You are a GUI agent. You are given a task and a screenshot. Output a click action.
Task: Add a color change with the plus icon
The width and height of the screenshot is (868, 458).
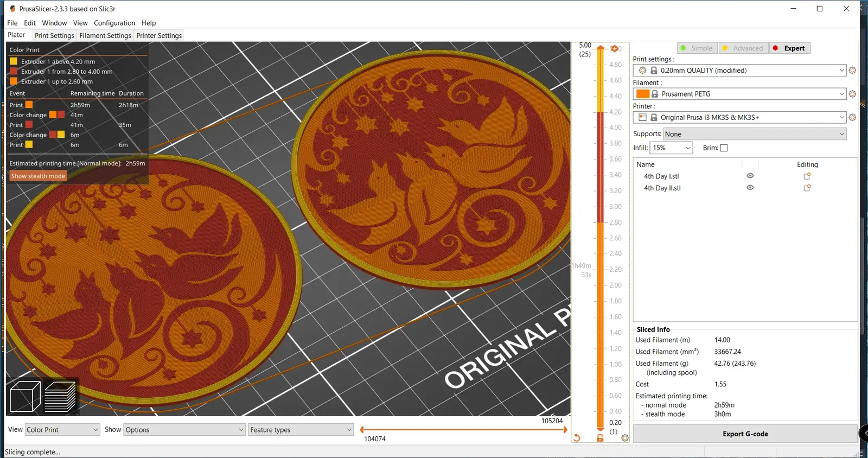pyautogui.click(x=614, y=49)
